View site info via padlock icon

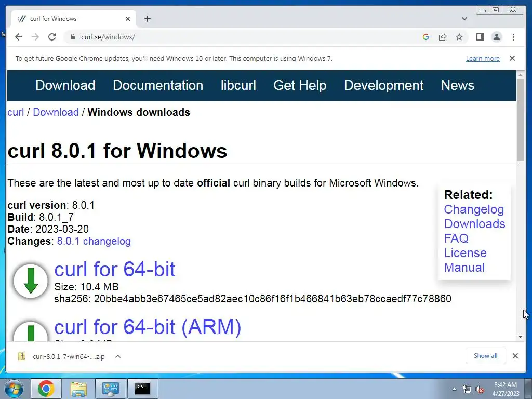click(72, 37)
